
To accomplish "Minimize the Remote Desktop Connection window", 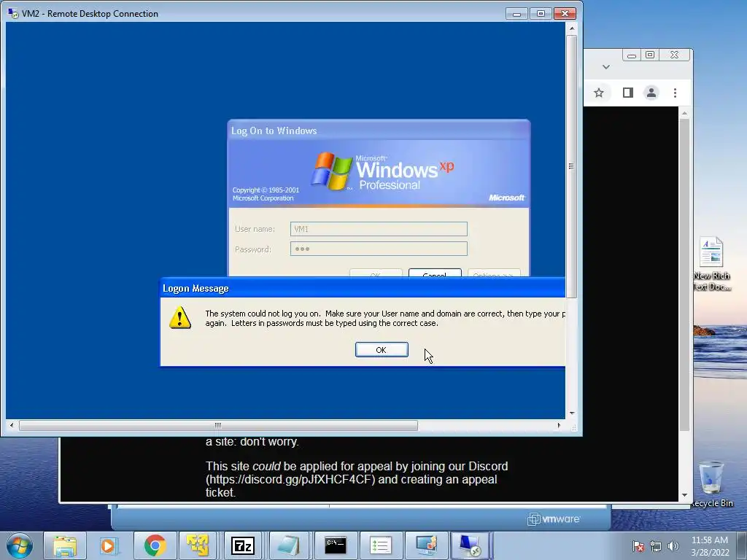I will (516, 13).
